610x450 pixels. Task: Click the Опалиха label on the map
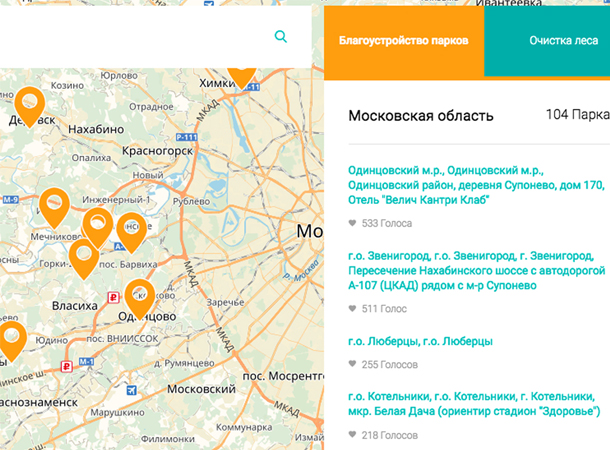(91, 158)
